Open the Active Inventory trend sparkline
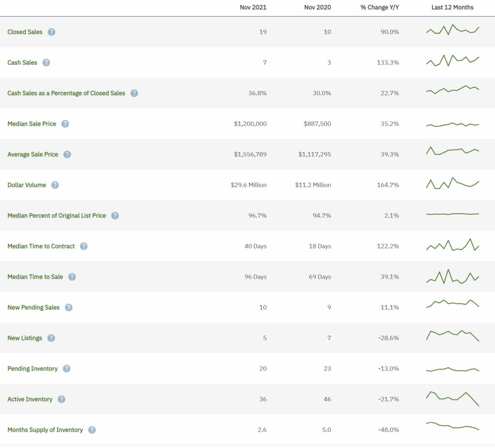Viewport: 495px width, 448px height. coord(452,399)
